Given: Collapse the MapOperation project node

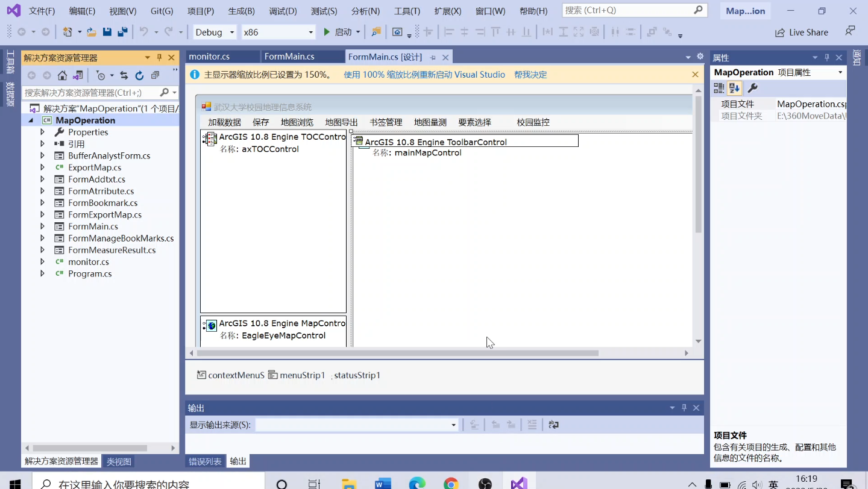Looking at the screenshot, I should 31,120.
